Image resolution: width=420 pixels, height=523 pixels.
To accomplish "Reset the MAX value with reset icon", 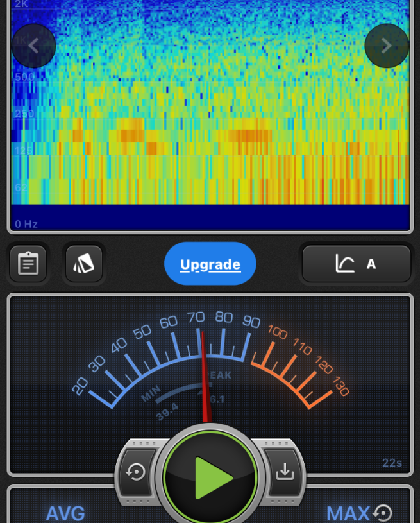I will coord(383,513).
